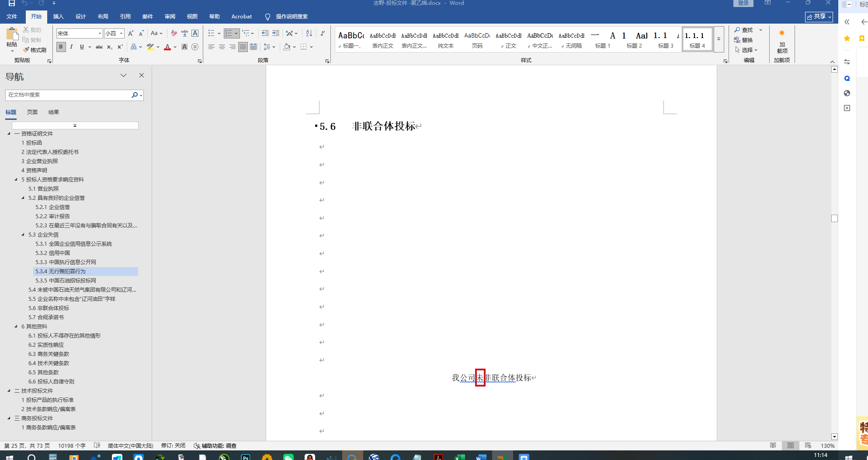The width and height of the screenshot is (868, 460).
Task: Click the sort icon in paragraph group
Action: [x=309, y=33]
